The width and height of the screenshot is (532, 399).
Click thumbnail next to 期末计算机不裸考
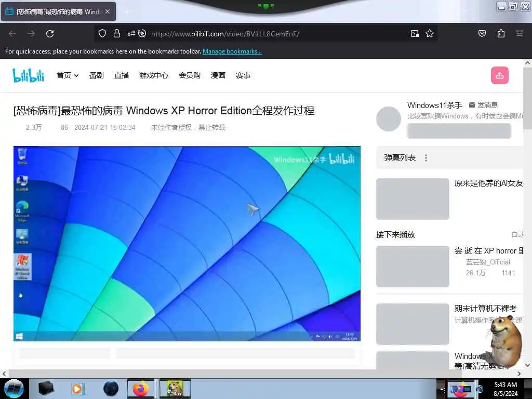pos(413,324)
